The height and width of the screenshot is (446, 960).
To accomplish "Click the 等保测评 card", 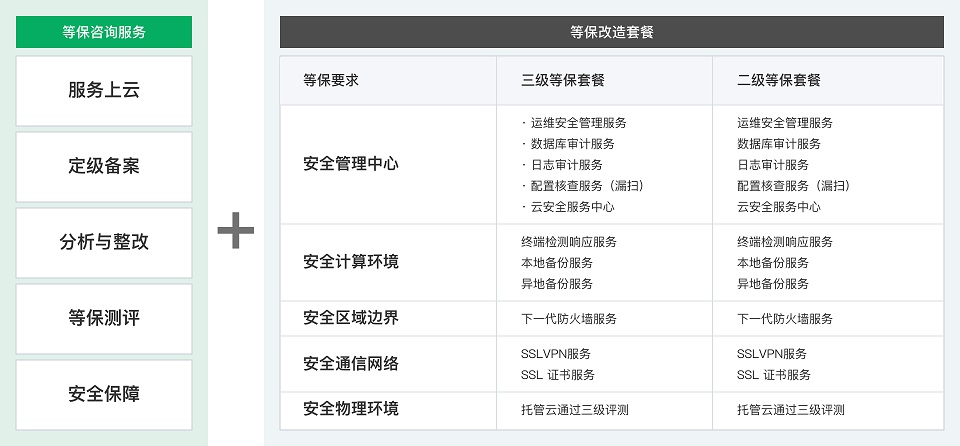I will click(104, 319).
